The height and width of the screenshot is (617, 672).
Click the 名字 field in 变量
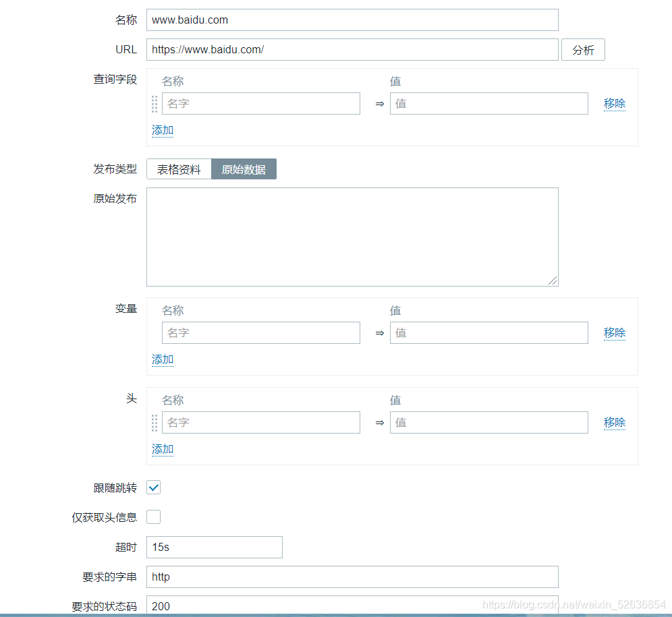pos(261,333)
